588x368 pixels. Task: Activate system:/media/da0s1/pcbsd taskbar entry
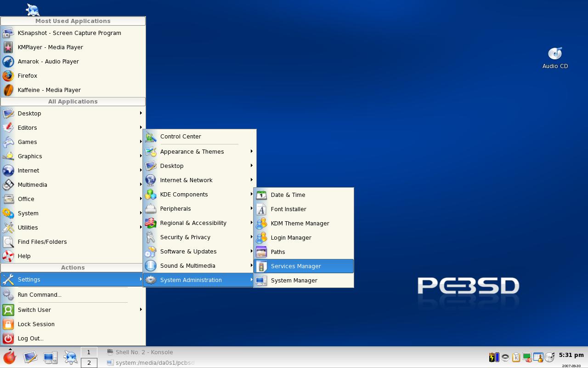[x=150, y=362]
